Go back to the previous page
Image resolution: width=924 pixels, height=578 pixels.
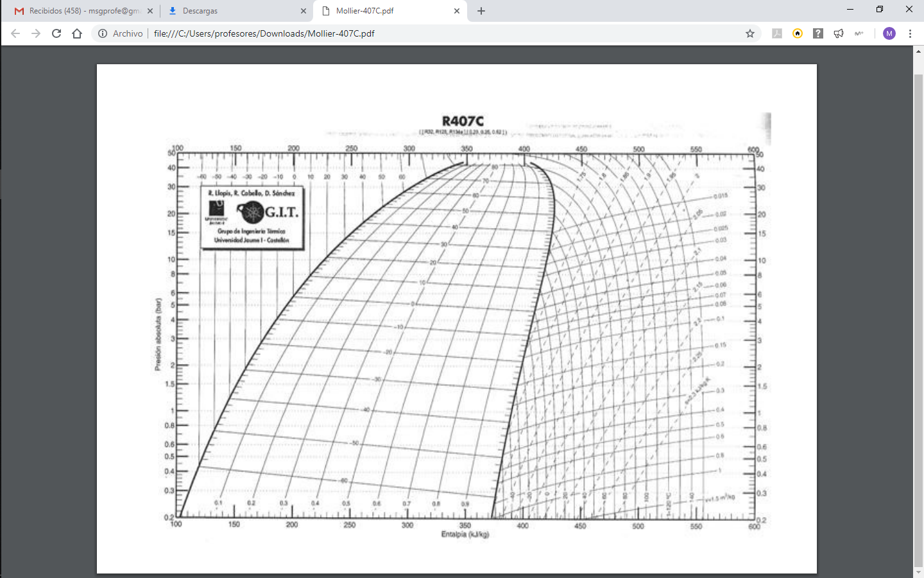tap(15, 33)
